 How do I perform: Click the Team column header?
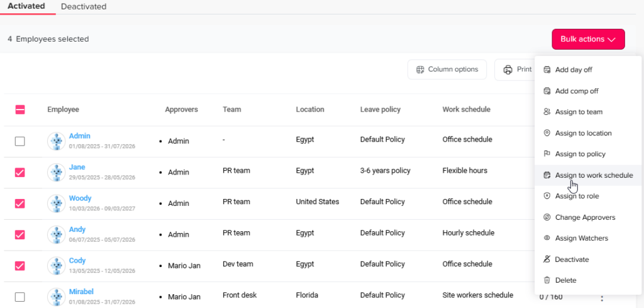click(x=232, y=110)
